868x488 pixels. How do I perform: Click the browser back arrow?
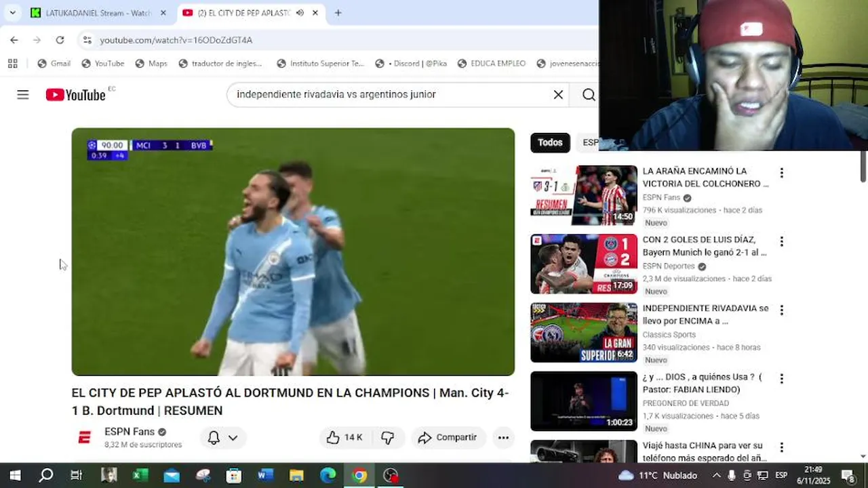point(14,40)
